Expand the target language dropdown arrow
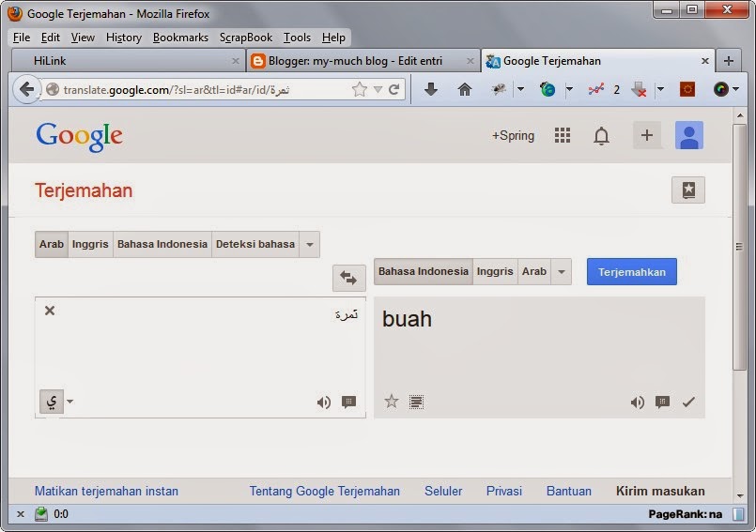The height and width of the screenshot is (532, 756). [562, 271]
